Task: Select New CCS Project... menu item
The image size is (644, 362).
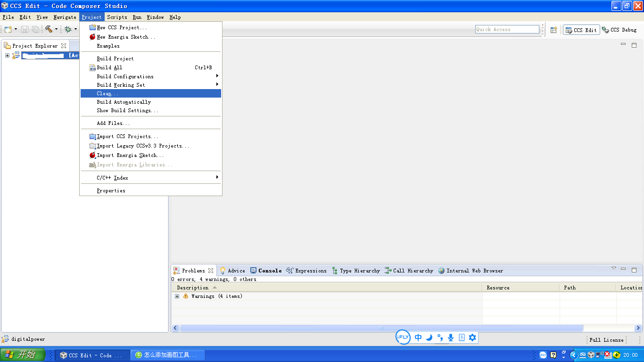Action: coord(151,27)
